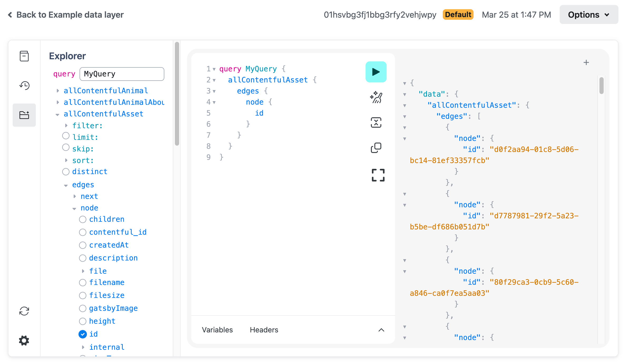The height and width of the screenshot is (364, 625).
Task: Open the Options dropdown
Action: click(x=589, y=15)
